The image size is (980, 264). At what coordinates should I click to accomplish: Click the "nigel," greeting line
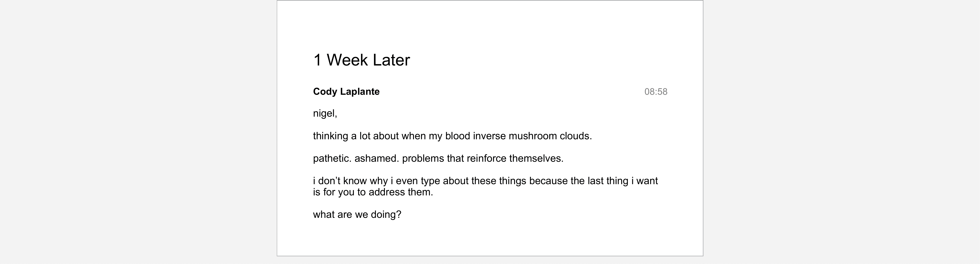click(325, 114)
